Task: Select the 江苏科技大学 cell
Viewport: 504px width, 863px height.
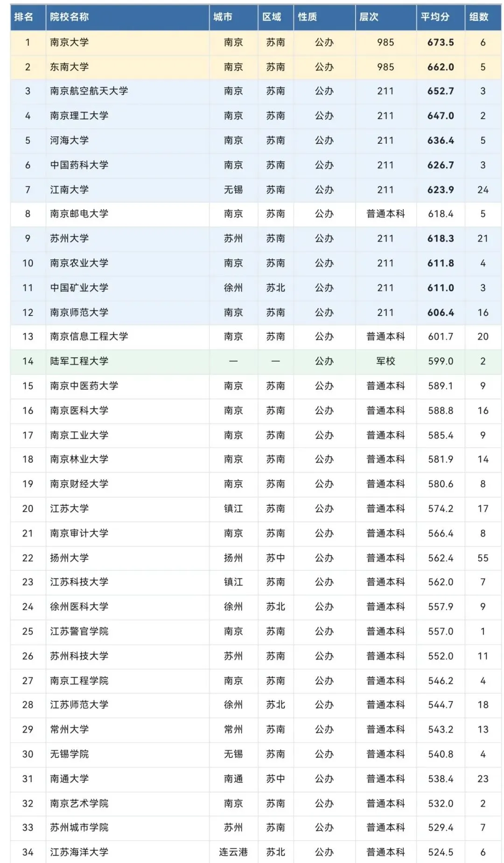Action: 127,582
